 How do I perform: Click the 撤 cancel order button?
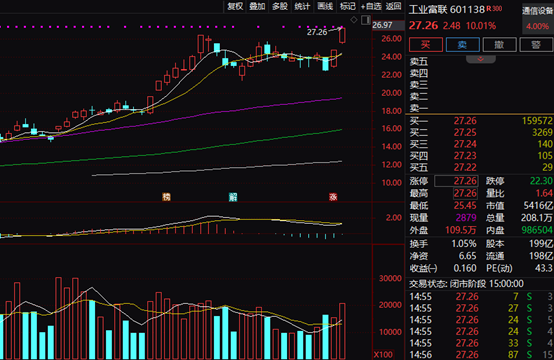tap(499, 45)
